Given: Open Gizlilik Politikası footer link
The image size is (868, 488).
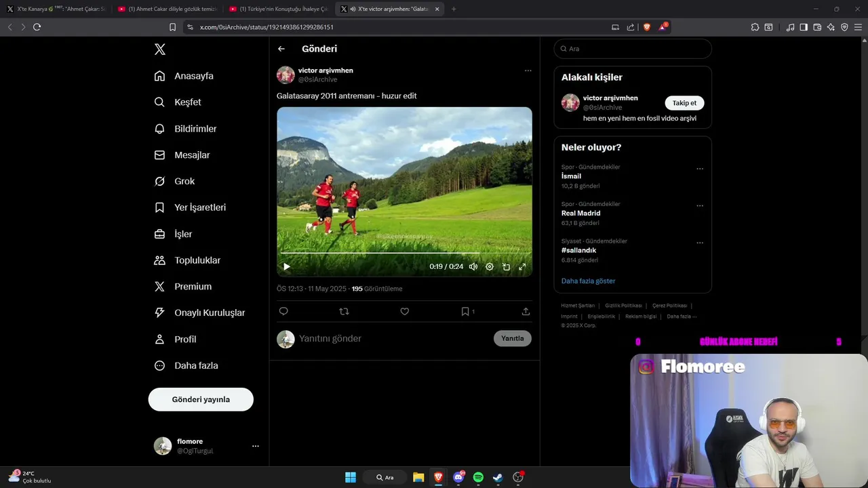Looking at the screenshot, I should 623,306.
